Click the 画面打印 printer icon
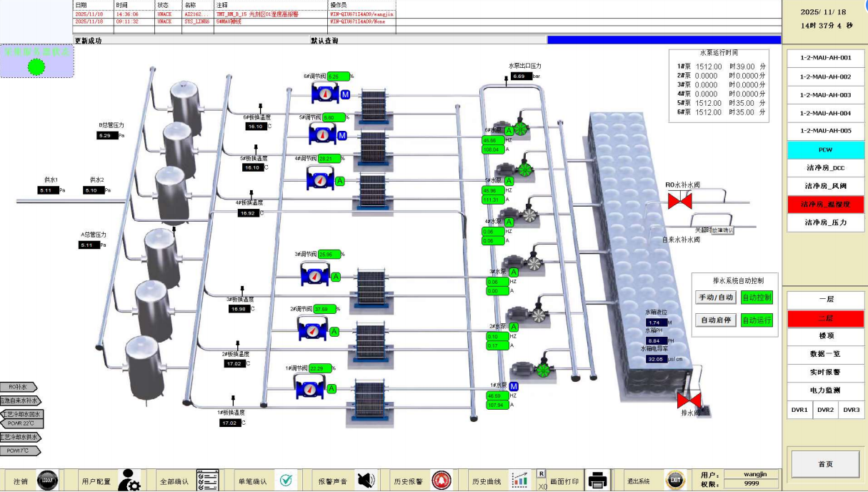Screen dimensions: 868x492 click(x=597, y=481)
